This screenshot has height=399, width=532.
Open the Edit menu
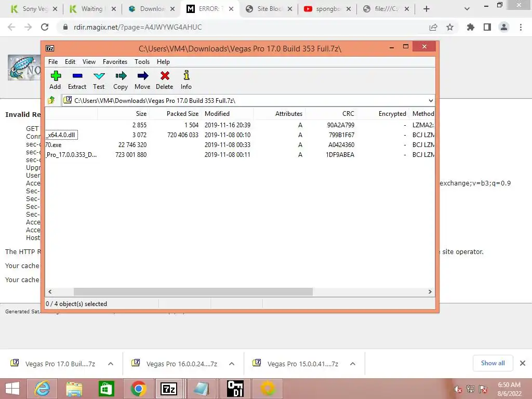[x=70, y=62]
